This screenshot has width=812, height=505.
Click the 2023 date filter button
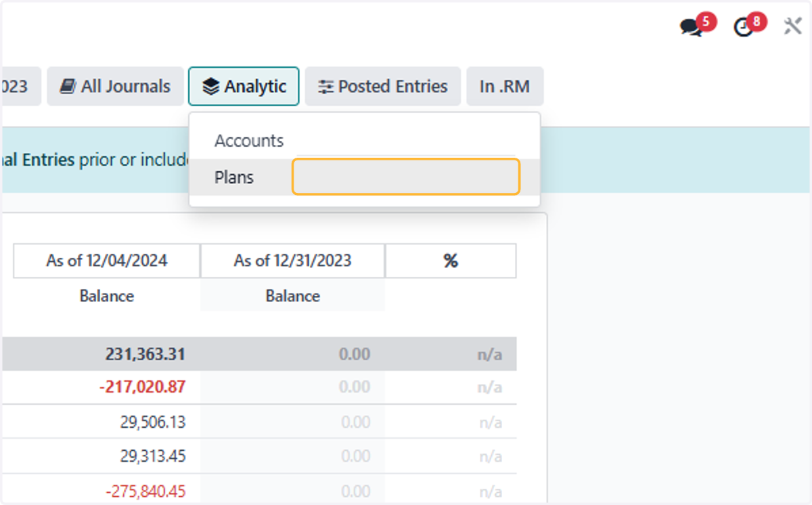point(20,86)
